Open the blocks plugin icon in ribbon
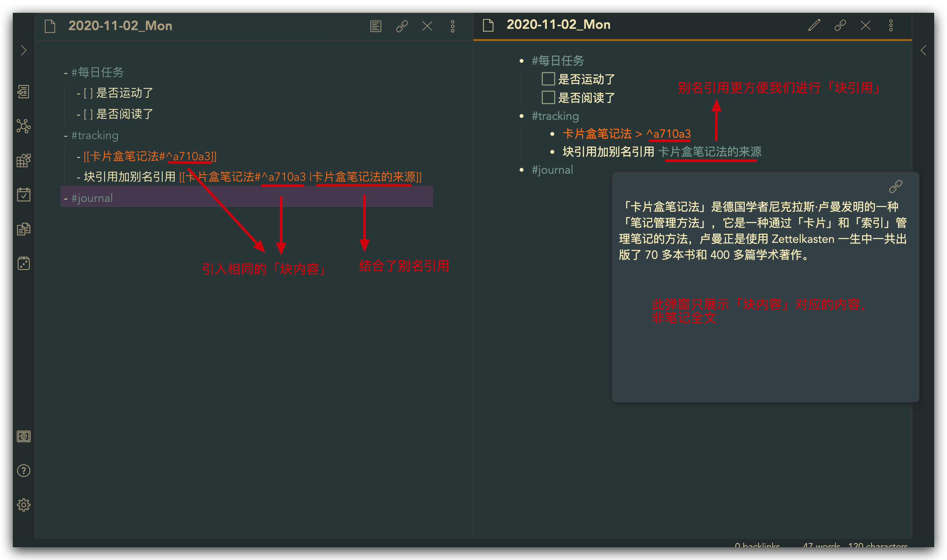This screenshot has height=560, width=947. (x=23, y=161)
